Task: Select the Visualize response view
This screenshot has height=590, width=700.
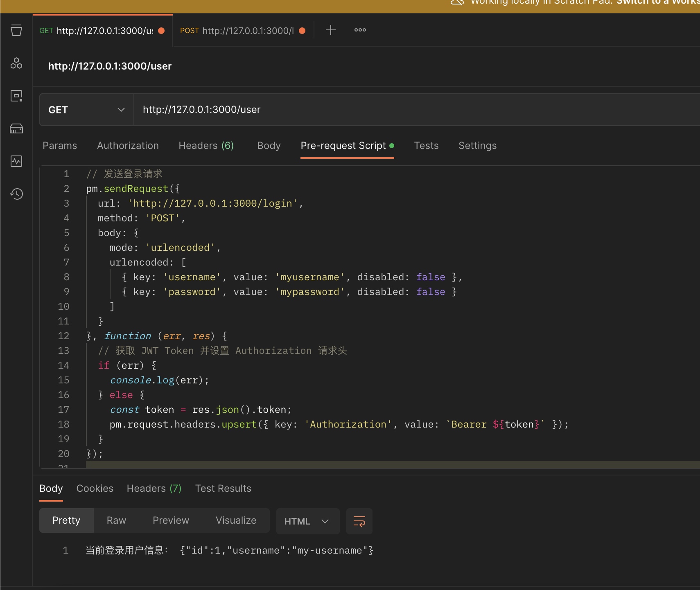Action: point(236,520)
